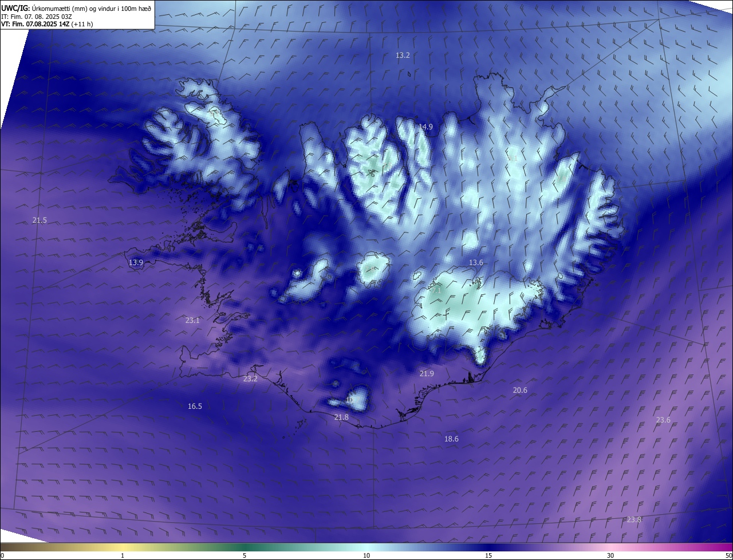
Task: Pick the 21.5 value over the western sea
Action: pos(40,220)
